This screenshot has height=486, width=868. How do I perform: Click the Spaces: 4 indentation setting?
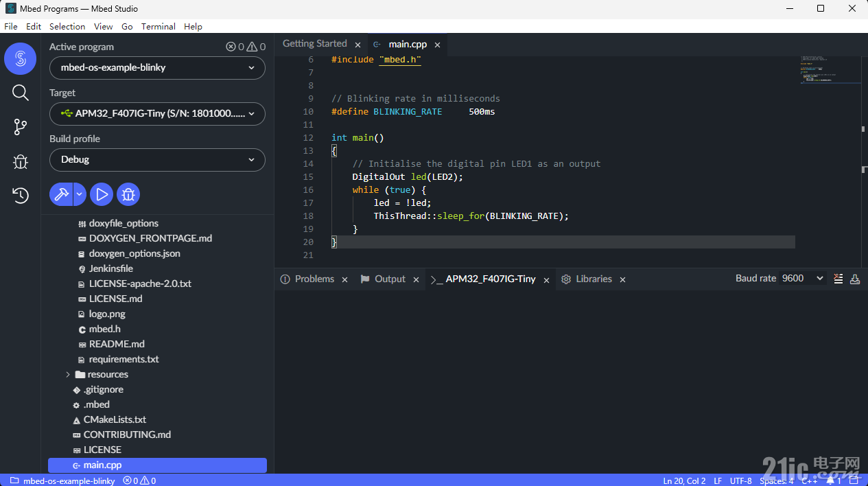coord(776,481)
